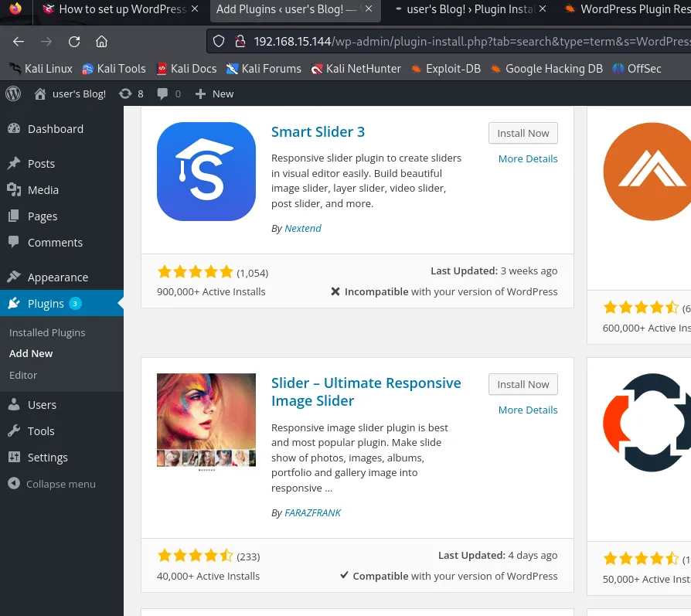
Task: Click the browser forward arrow
Action: pyautogui.click(x=46, y=42)
